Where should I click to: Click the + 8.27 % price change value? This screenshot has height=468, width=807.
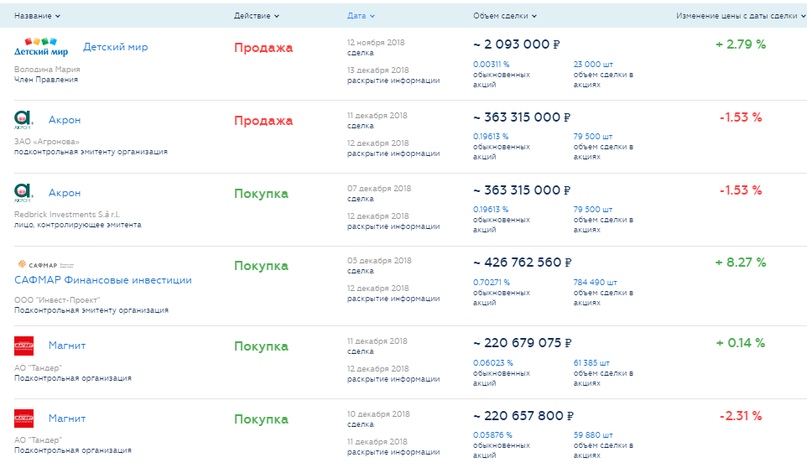pos(740,262)
